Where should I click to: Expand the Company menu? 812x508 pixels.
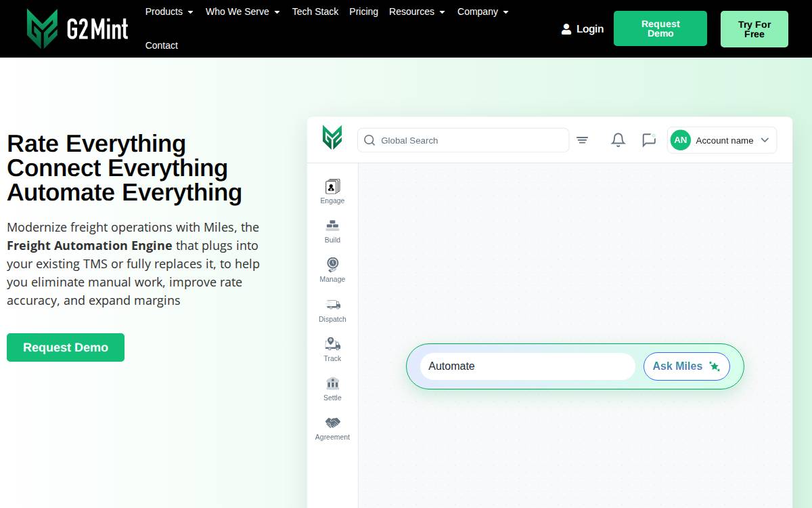[x=483, y=12]
